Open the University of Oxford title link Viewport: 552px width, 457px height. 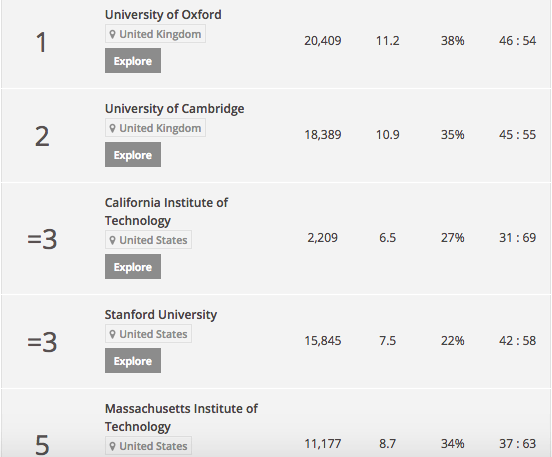pos(163,15)
